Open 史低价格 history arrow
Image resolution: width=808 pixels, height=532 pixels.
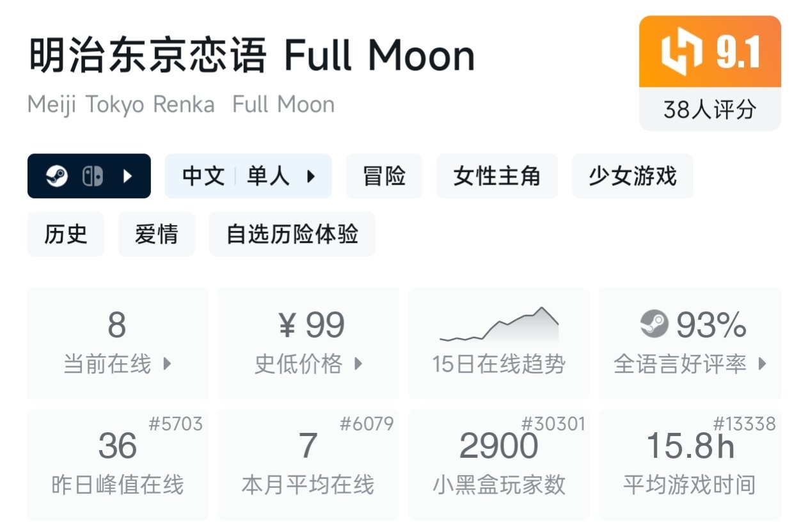tap(358, 364)
